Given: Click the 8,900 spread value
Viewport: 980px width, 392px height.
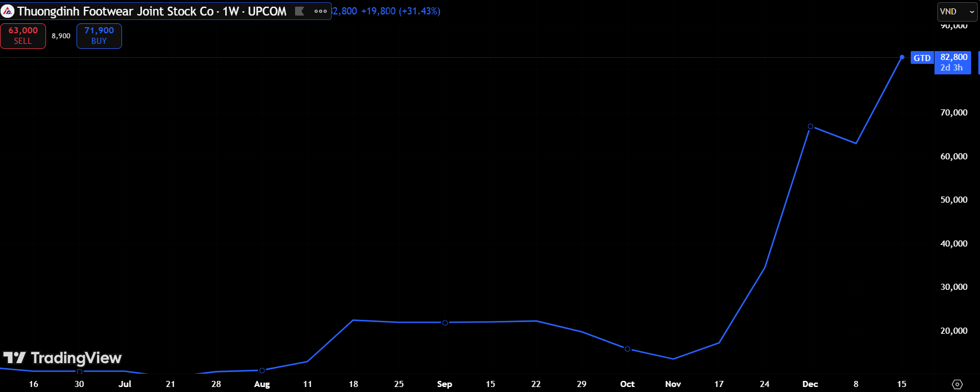Looking at the screenshot, I should (61, 36).
